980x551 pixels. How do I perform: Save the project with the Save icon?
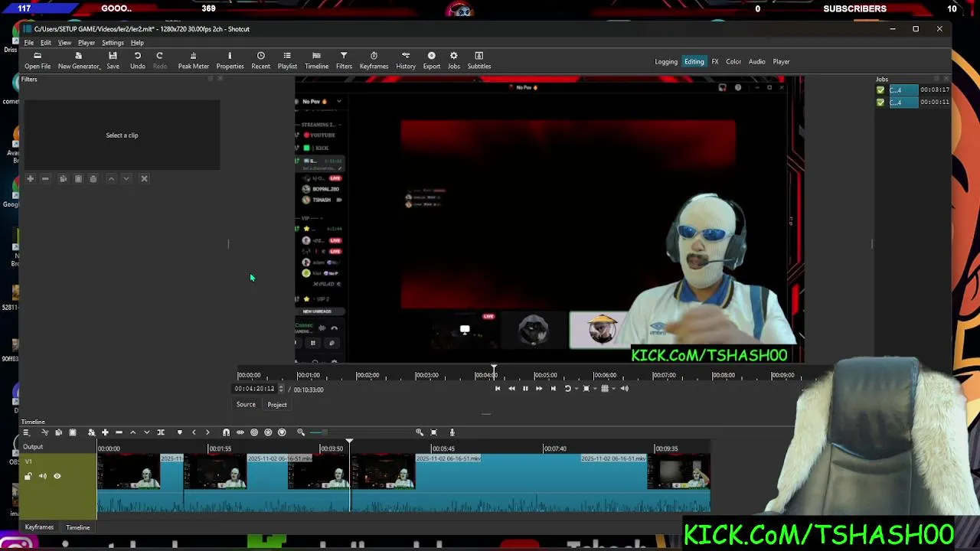(x=113, y=60)
